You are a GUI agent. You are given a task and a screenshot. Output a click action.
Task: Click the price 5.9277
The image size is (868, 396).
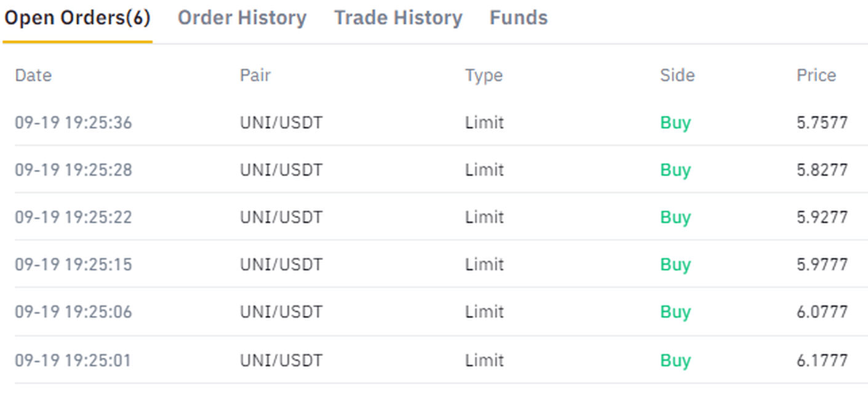click(822, 217)
